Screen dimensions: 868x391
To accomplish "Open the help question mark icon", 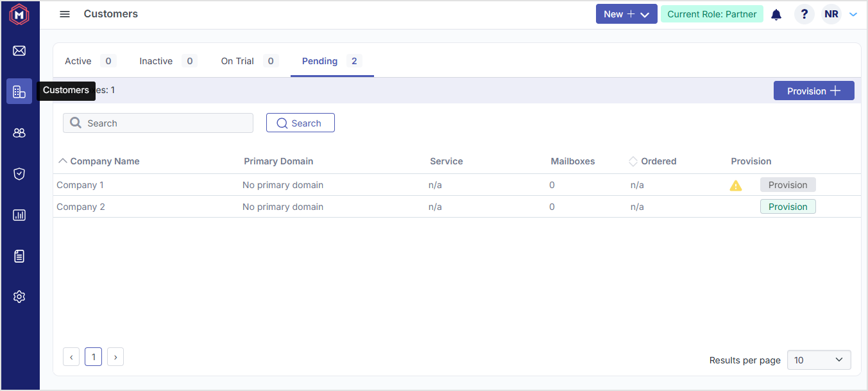I will 804,14.
